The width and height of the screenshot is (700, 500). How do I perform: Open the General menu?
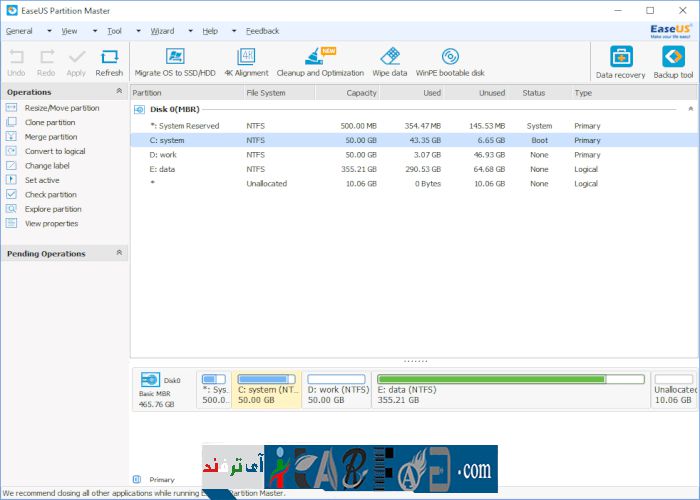[19, 31]
